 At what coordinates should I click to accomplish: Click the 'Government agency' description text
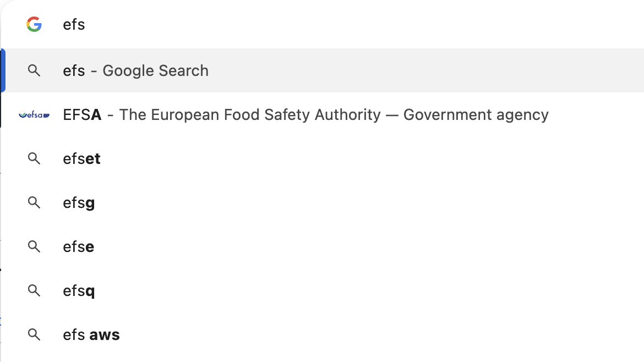coord(476,114)
